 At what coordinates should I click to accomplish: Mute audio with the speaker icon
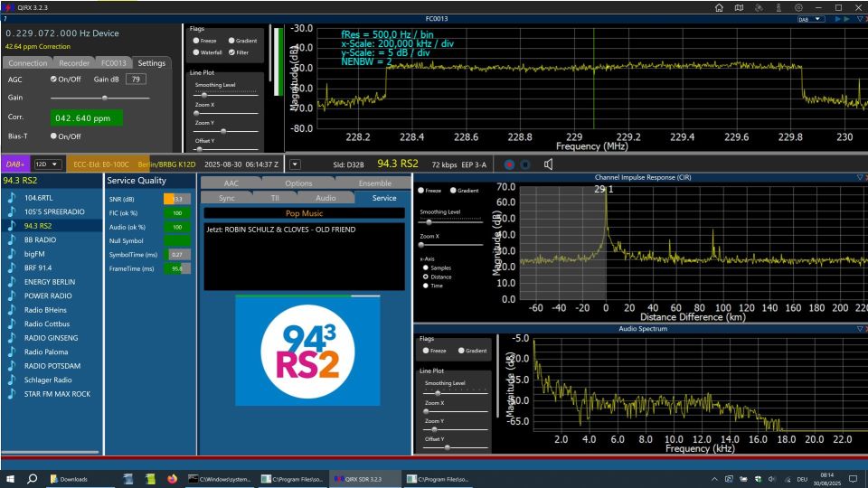pyautogui.click(x=549, y=164)
